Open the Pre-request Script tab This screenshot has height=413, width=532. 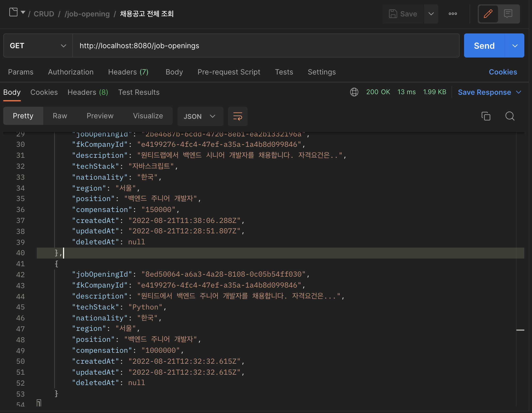tap(229, 72)
